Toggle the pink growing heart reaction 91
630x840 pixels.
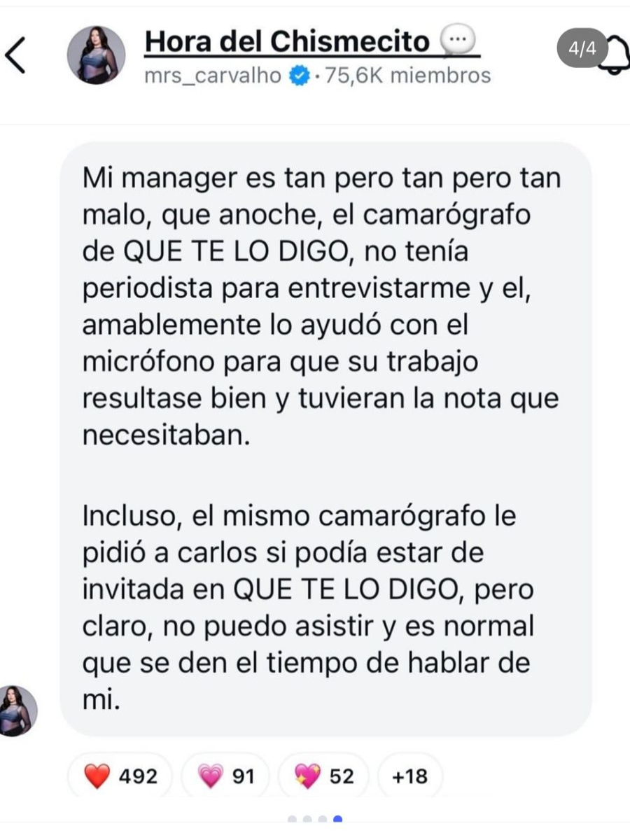tap(225, 776)
